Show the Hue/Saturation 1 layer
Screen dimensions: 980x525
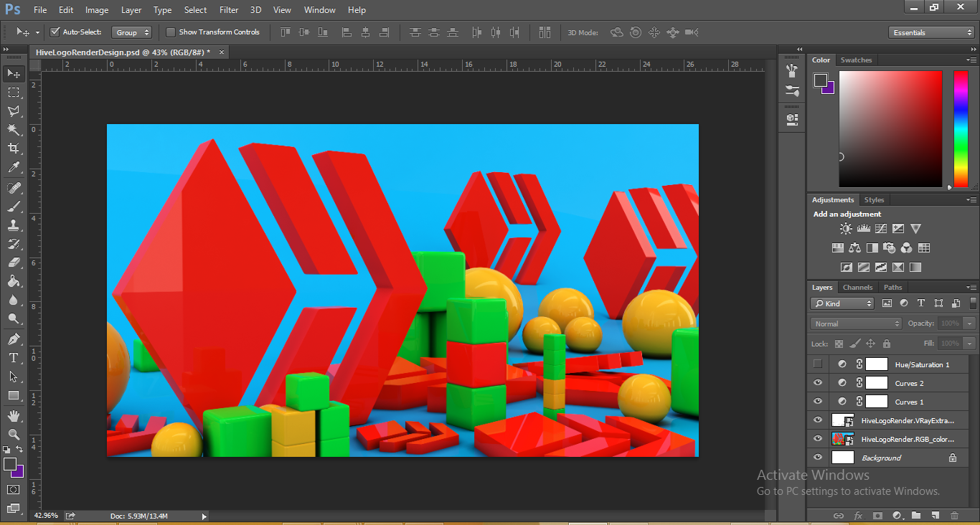(x=818, y=364)
